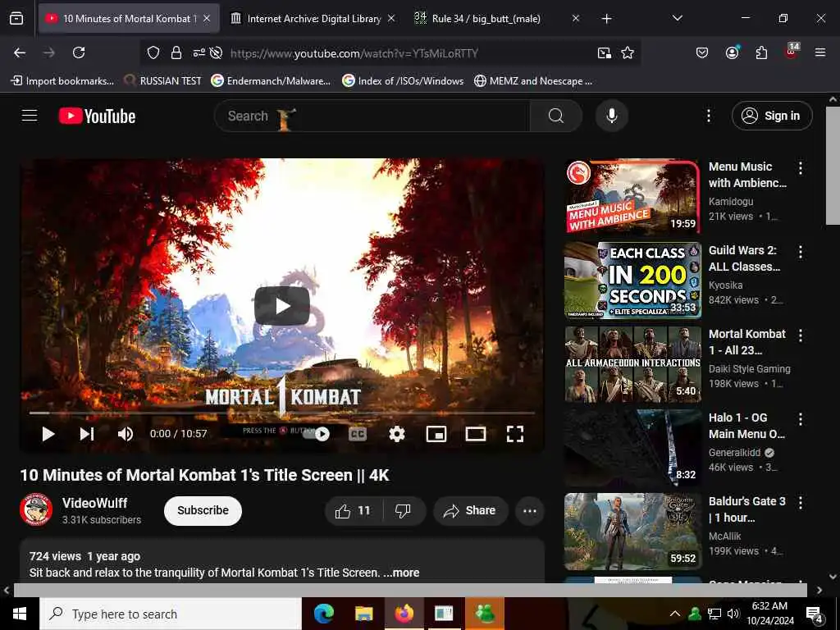The height and width of the screenshot is (630, 840).
Task: Reload the page with the refresh icon
Action: pyautogui.click(x=79, y=52)
